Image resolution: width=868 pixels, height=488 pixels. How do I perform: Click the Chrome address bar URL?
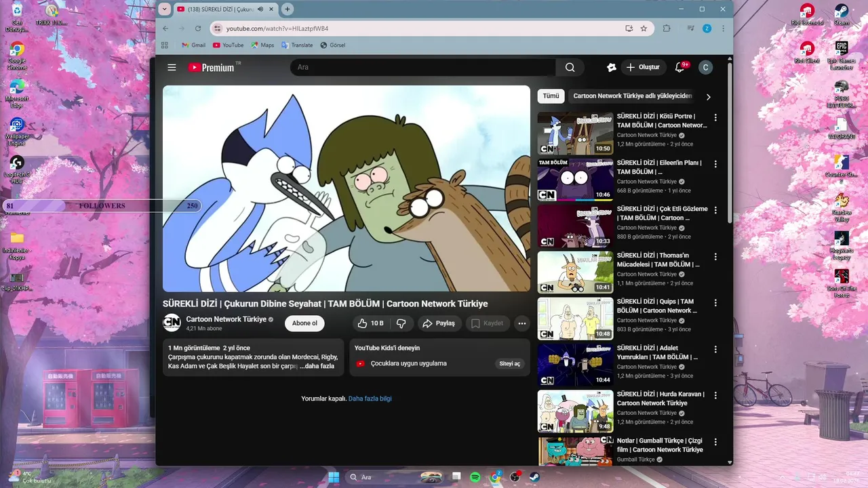click(277, 28)
